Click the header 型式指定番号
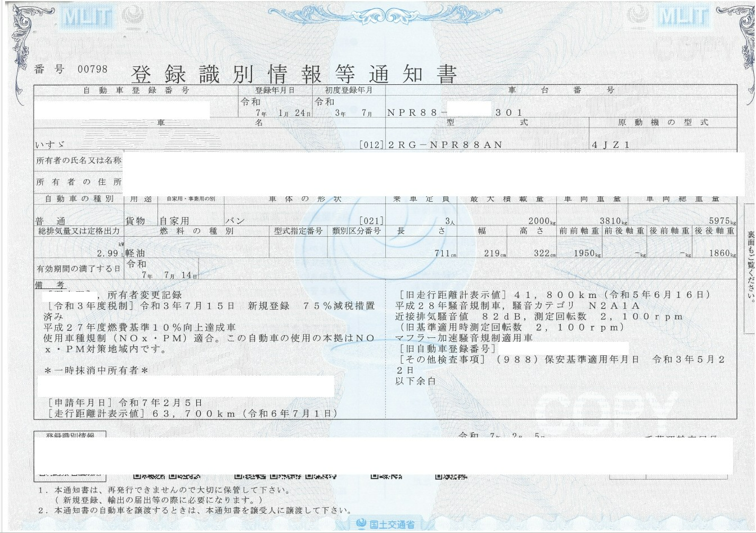 299,231
